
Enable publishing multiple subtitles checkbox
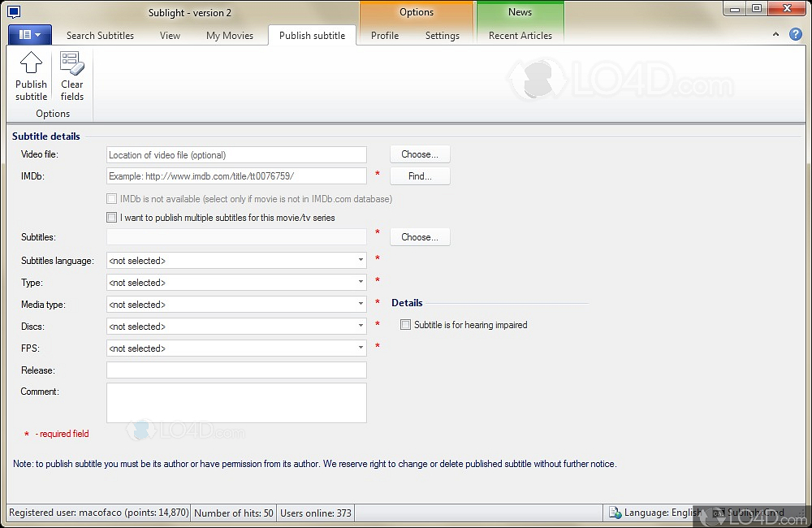tap(112, 218)
